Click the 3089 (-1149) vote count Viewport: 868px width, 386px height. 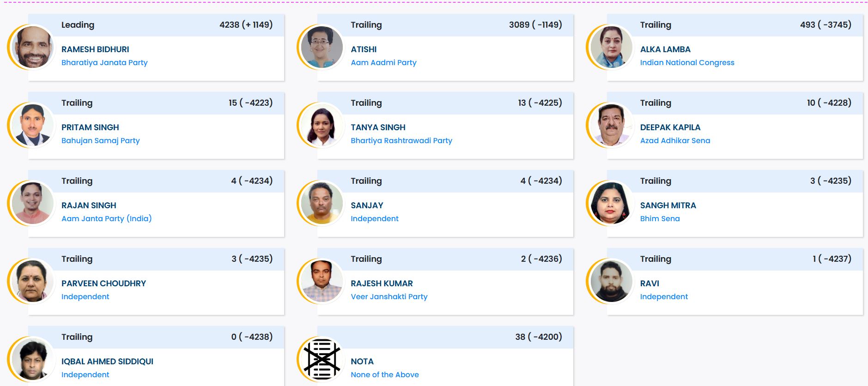tap(535, 25)
